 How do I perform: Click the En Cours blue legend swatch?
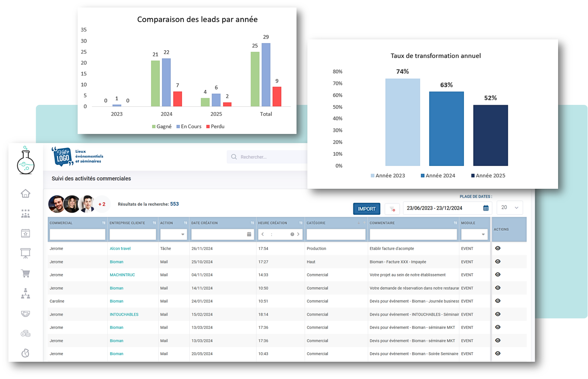(178, 127)
